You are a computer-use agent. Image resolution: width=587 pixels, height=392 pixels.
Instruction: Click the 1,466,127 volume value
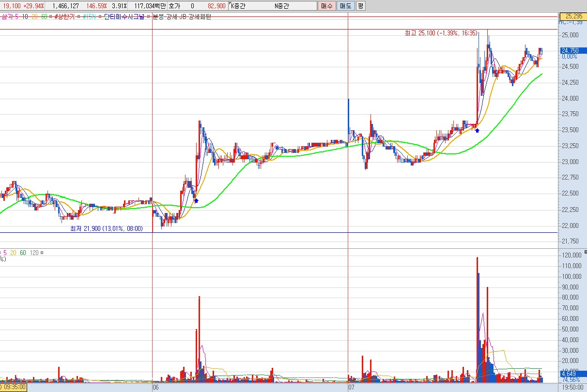coord(65,6)
